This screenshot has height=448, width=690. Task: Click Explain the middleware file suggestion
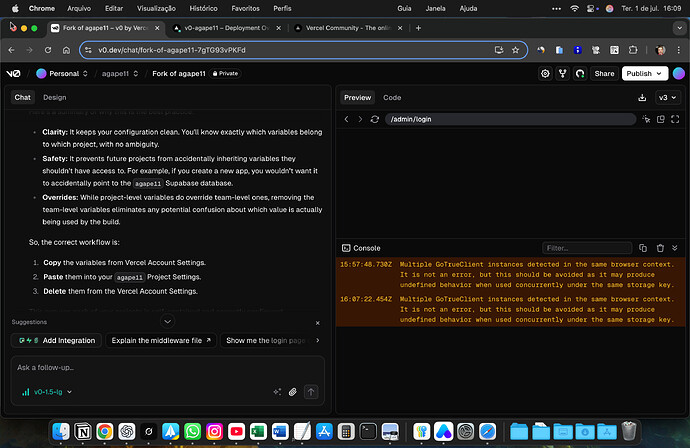(x=161, y=340)
